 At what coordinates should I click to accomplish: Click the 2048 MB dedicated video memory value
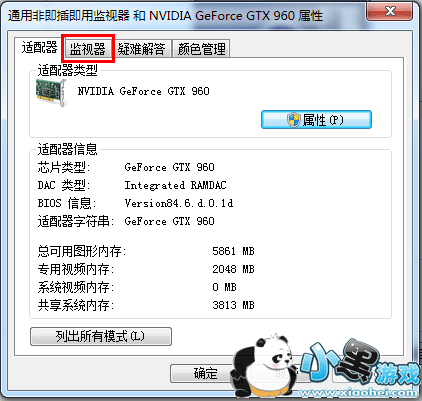[233, 269]
